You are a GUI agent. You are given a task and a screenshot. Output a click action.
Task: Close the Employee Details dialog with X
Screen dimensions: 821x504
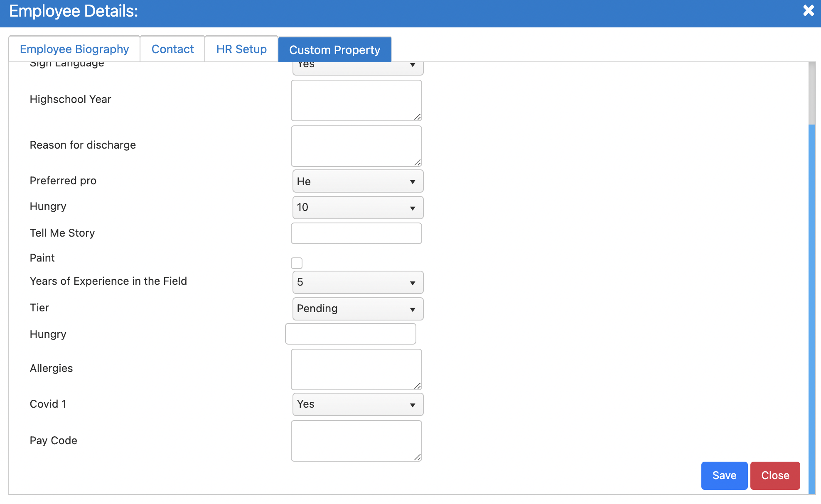[x=808, y=11]
